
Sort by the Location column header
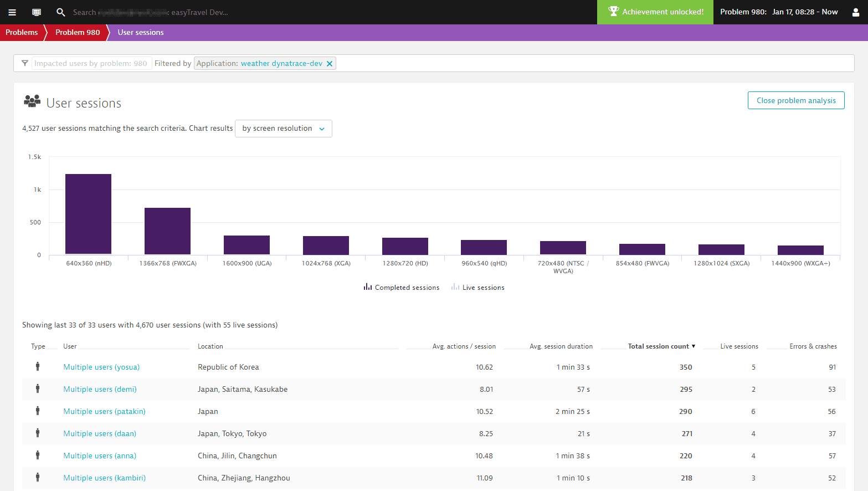tap(210, 346)
